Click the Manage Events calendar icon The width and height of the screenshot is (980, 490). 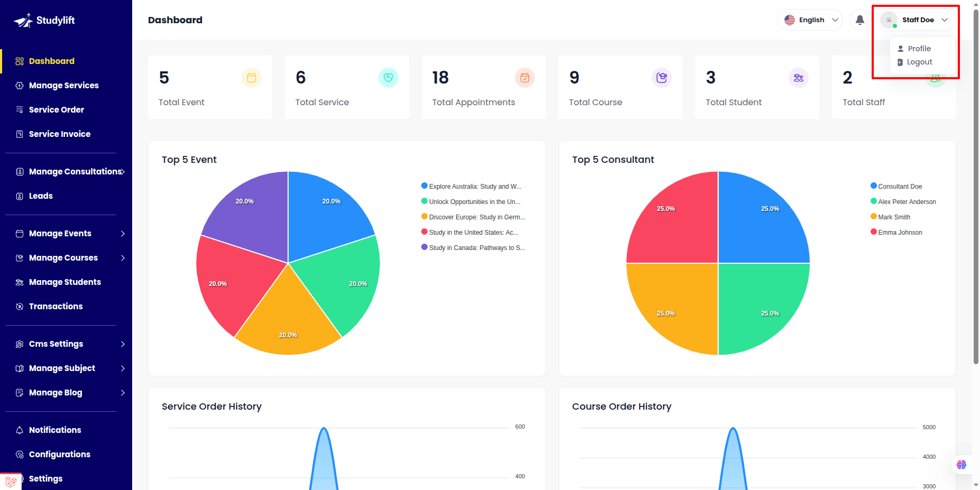[20, 234]
